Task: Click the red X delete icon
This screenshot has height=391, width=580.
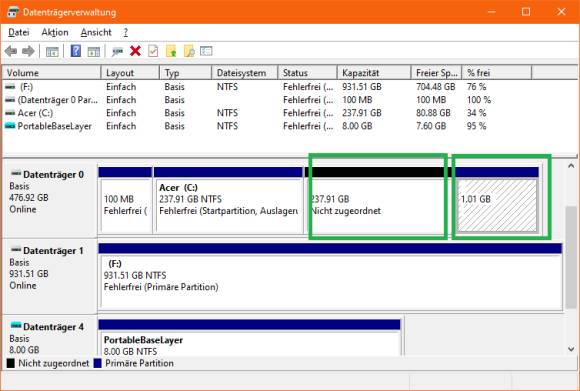Action: click(135, 51)
